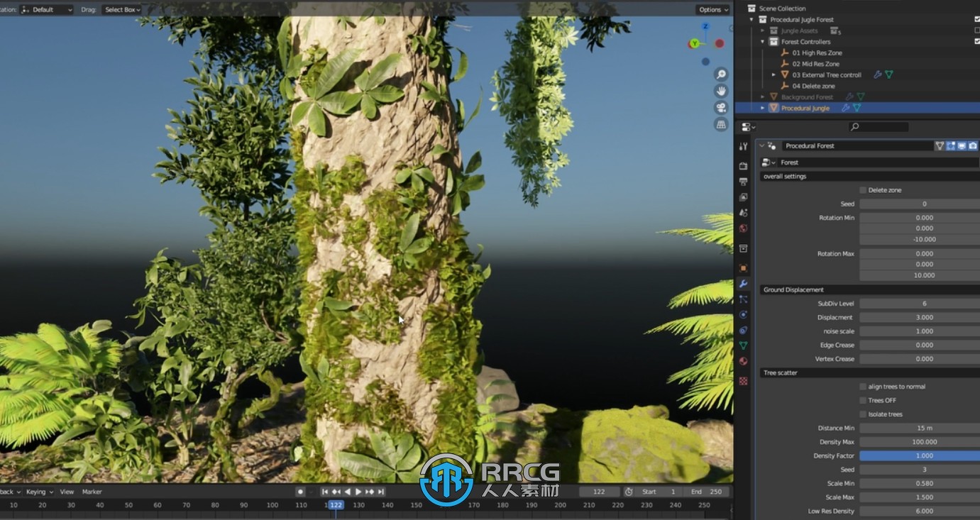Collapse the Procedural Jugle Forest collection

pyautogui.click(x=752, y=20)
